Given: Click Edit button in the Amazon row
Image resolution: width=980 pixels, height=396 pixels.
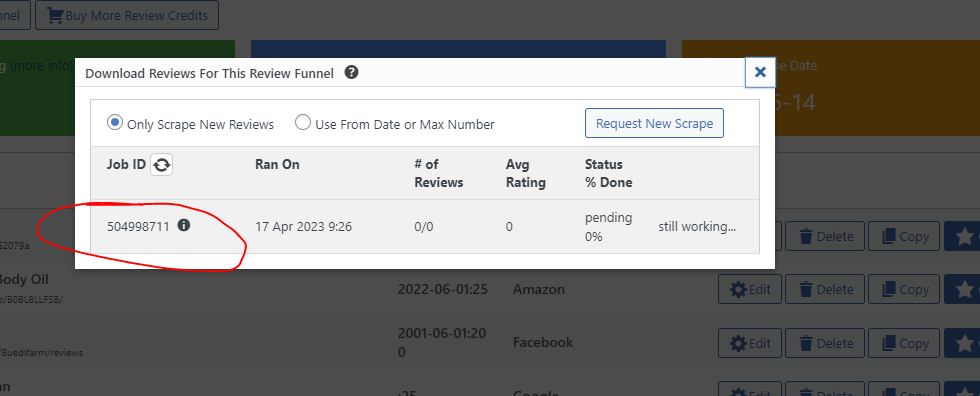Looking at the screenshot, I should click(x=749, y=290).
